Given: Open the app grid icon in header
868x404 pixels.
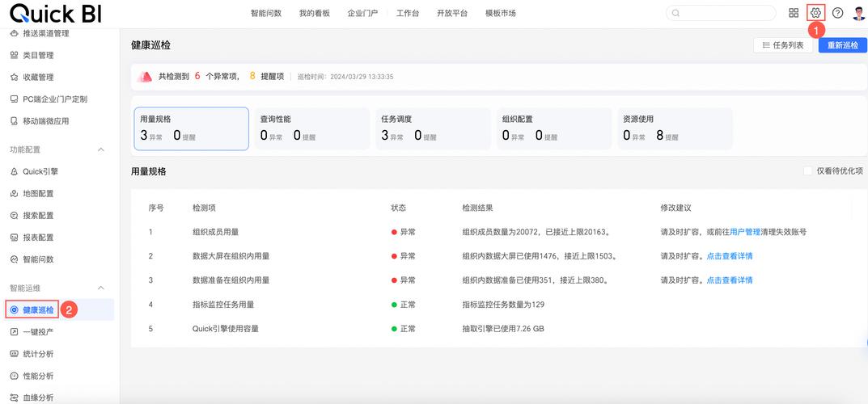Looking at the screenshot, I should 794,13.
